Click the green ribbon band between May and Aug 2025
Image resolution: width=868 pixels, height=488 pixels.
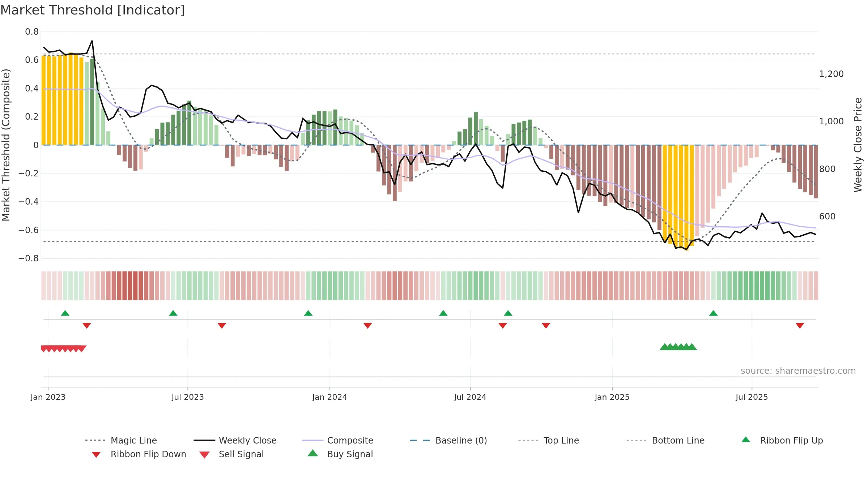click(754, 286)
